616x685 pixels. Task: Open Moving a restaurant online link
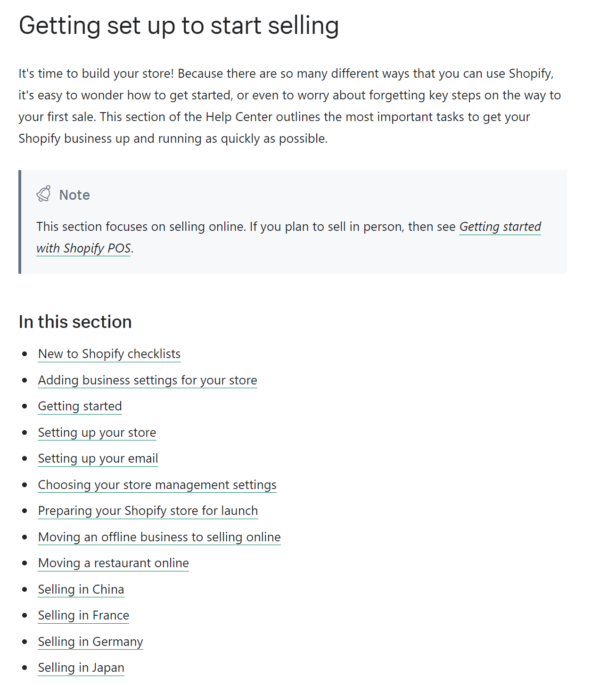point(113,563)
